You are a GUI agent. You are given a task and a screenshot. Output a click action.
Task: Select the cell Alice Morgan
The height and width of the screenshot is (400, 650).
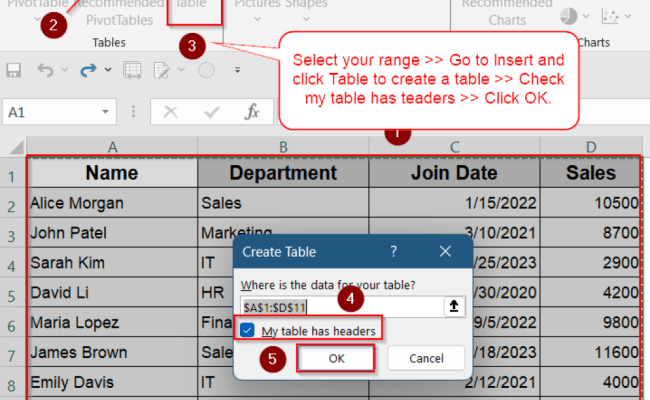click(112, 203)
